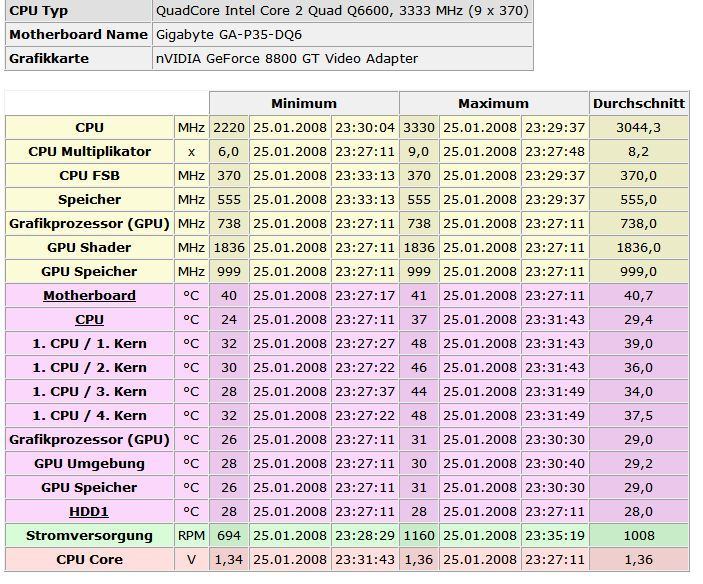Select Stromversorgung average value 1008
This screenshot has width=703, height=584.
click(x=639, y=536)
